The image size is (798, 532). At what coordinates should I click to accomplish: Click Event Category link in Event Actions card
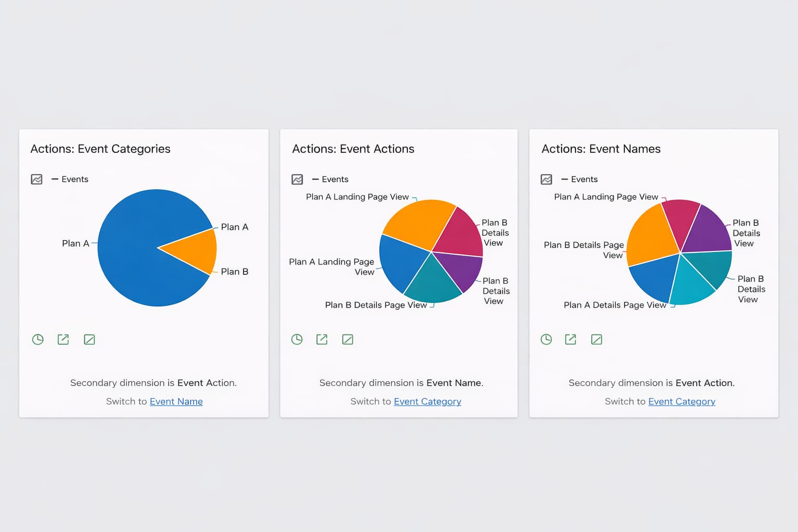pos(427,402)
